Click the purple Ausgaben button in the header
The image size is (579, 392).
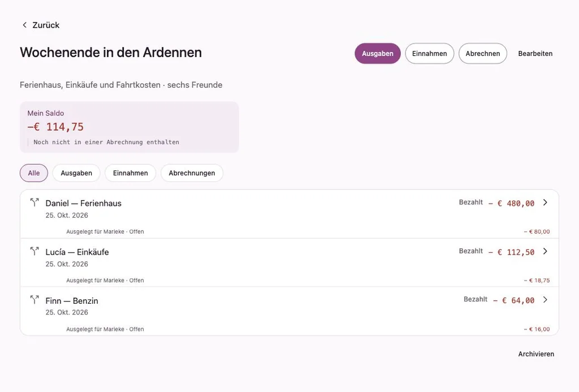click(377, 54)
